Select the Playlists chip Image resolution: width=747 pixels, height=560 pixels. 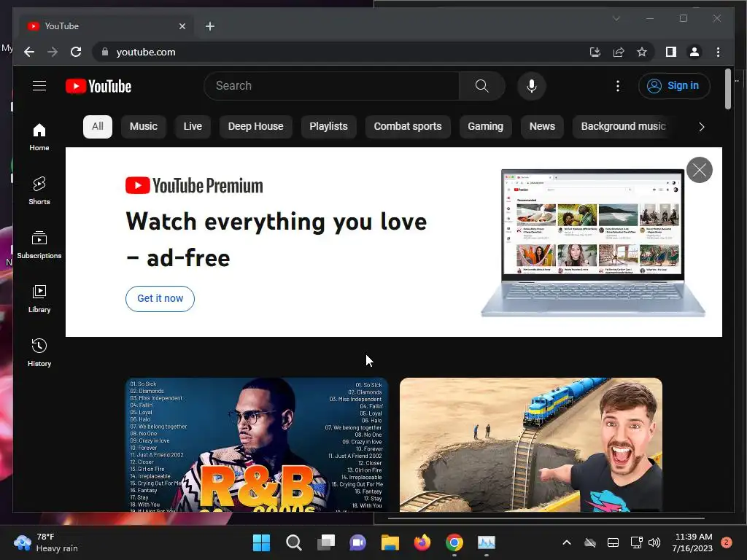pos(329,127)
